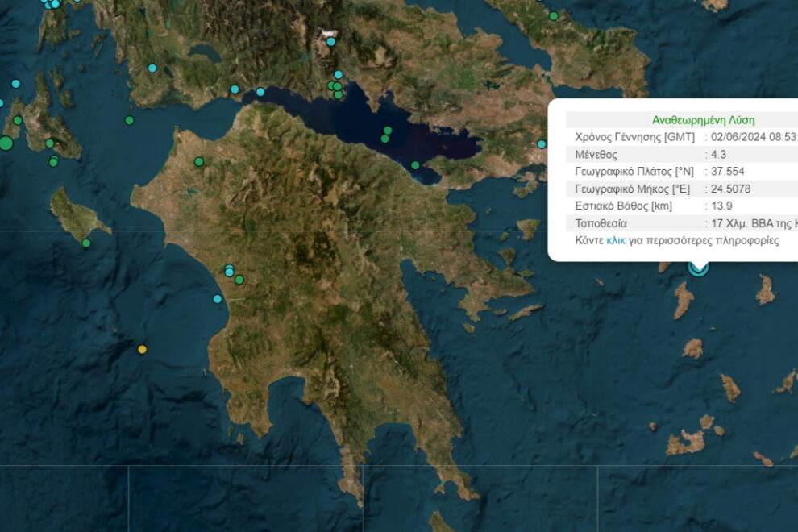Select the green marker on Evia island at top right
The image size is (798, 532).
(554, 16)
